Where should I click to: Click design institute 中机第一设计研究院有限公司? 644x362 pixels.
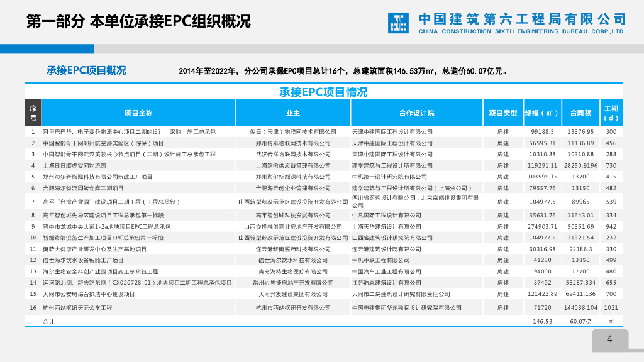[389, 177]
